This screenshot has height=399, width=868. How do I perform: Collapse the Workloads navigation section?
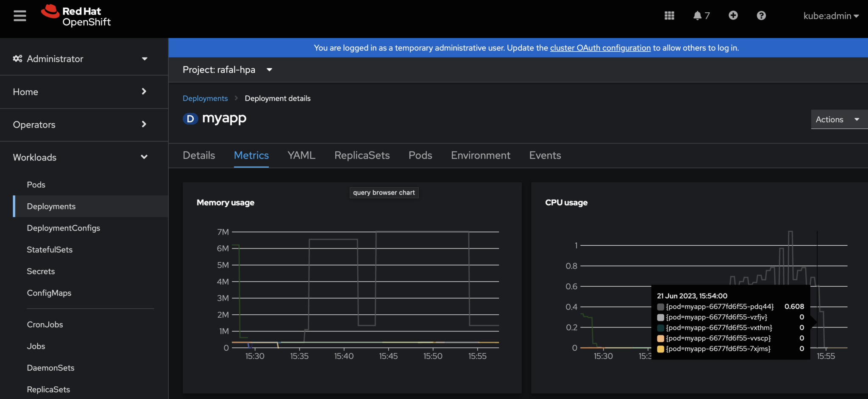84,157
